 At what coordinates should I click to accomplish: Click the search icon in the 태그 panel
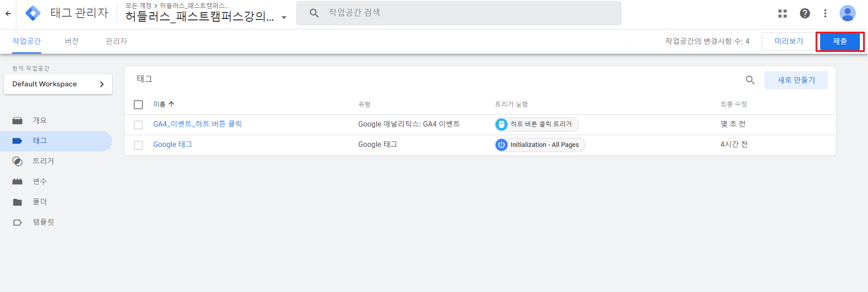click(750, 80)
